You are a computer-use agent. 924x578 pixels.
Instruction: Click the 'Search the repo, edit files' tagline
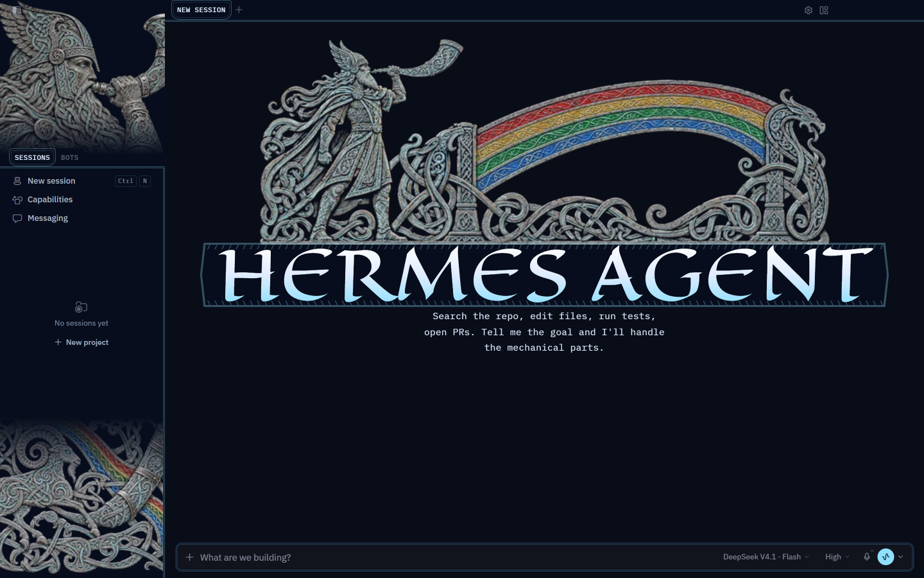(544, 332)
